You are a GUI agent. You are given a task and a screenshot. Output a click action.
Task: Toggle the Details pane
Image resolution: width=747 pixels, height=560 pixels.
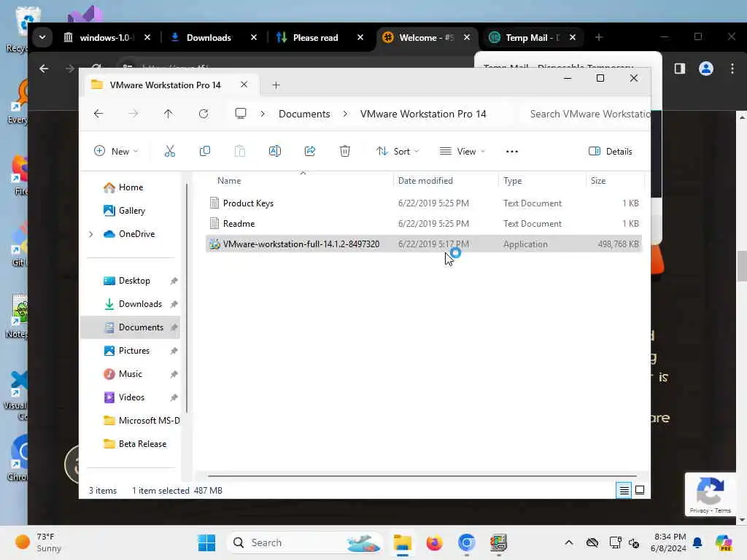coord(611,152)
